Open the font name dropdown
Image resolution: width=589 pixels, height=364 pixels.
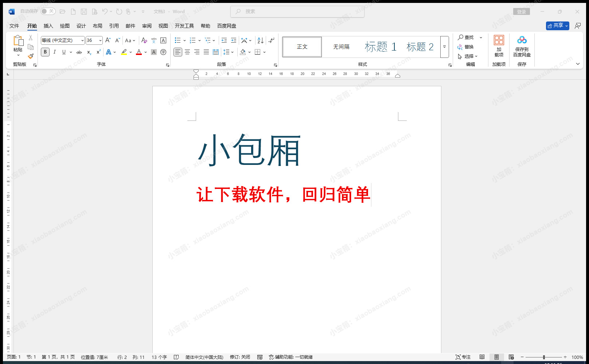[82, 40]
